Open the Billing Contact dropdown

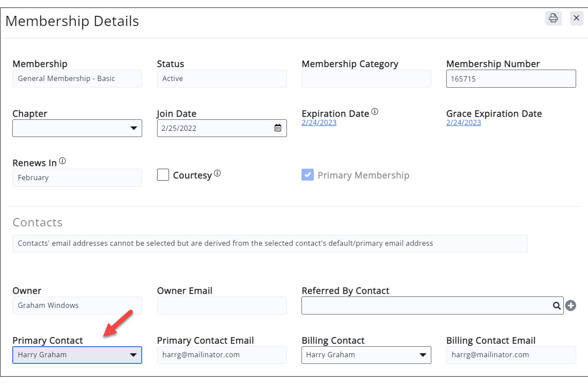pyautogui.click(x=366, y=355)
